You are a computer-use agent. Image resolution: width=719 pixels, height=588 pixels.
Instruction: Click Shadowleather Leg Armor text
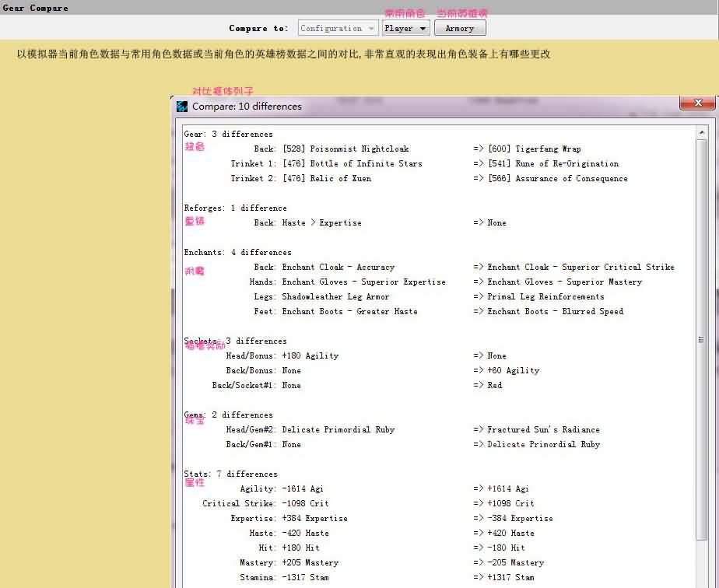point(335,296)
